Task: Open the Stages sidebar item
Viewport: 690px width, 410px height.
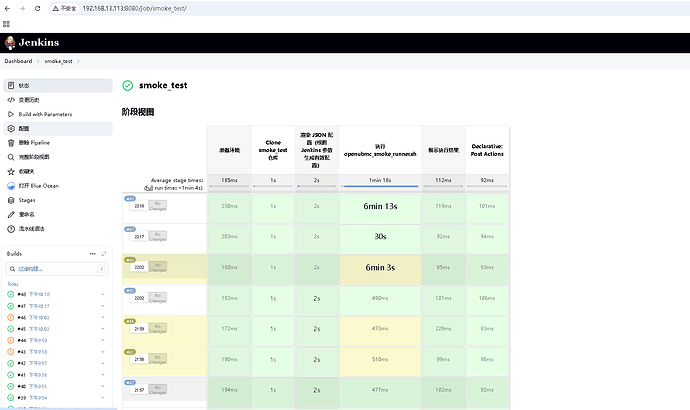Action: 28,200
